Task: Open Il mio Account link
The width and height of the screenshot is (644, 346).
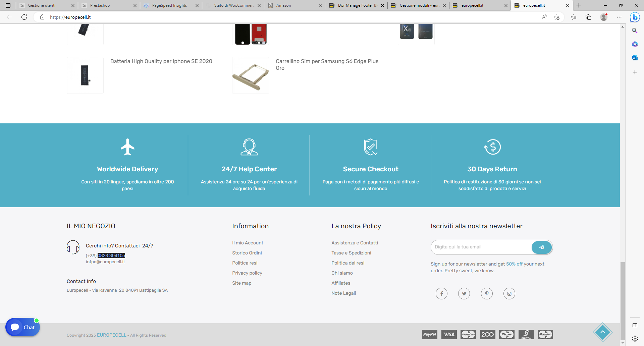Action: [x=248, y=243]
